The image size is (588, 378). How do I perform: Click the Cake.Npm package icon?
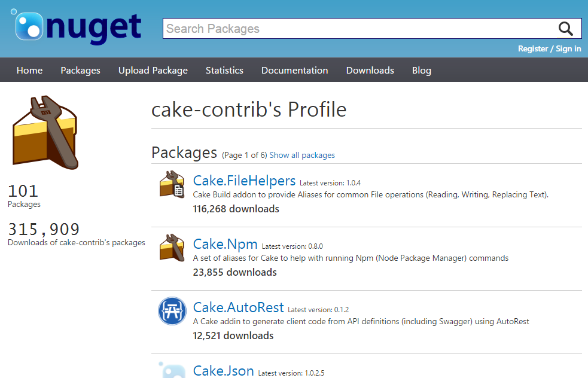pos(172,248)
